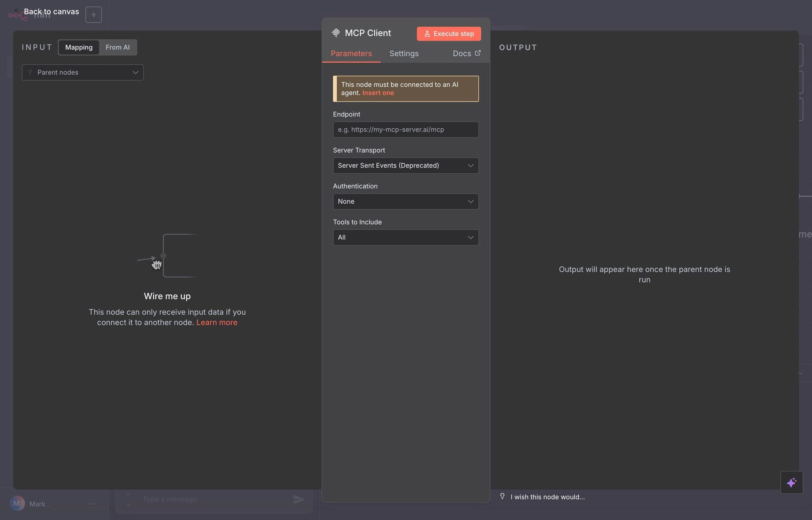
Task: Open I wish this node would... feedback
Action: pos(547,497)
